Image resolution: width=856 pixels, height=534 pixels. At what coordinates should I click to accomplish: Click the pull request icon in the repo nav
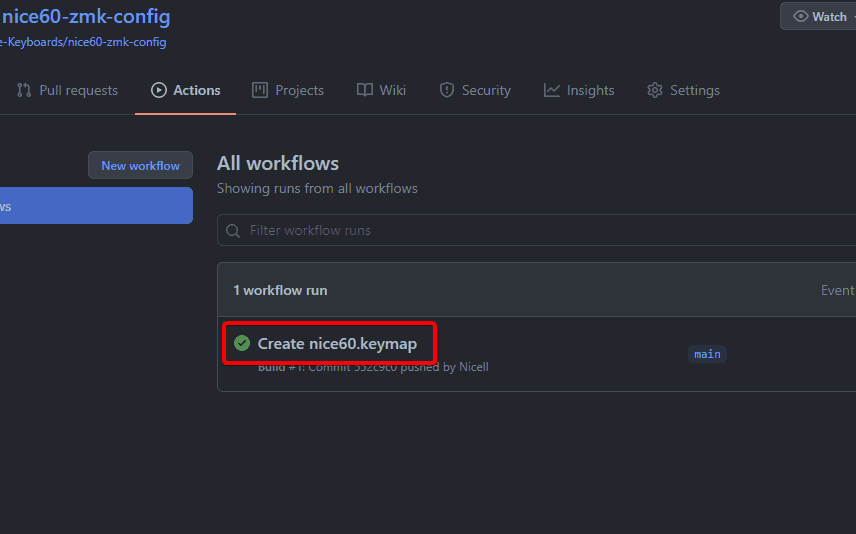pyautogui.click(x=24, y=90)
